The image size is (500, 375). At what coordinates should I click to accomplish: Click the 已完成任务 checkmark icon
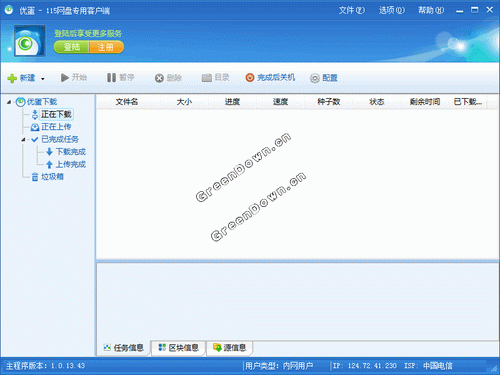coord(35,140)
